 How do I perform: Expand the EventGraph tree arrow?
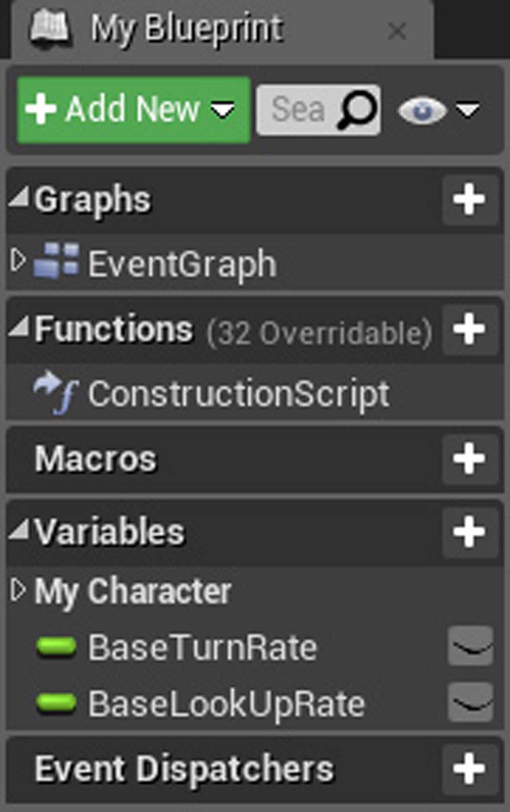[x=18, y=261]
